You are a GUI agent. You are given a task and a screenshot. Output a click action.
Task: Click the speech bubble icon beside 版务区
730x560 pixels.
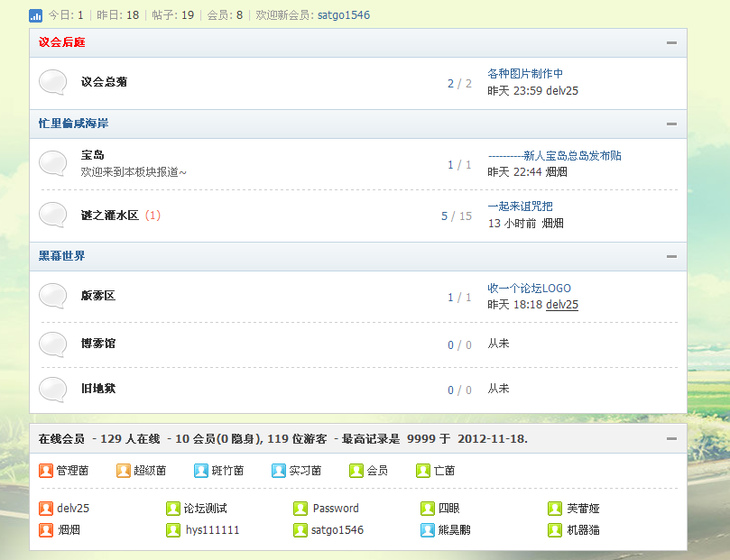53,296
